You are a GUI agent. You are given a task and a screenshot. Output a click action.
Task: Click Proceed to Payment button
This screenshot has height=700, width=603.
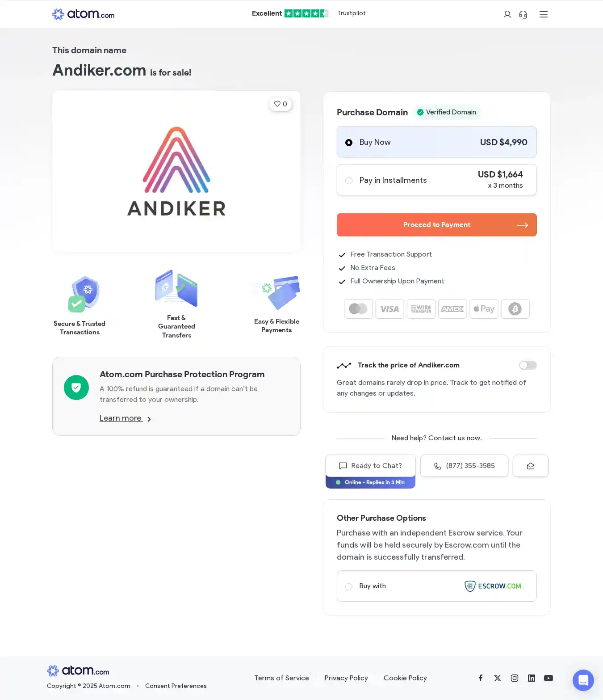tap(436, 225)
